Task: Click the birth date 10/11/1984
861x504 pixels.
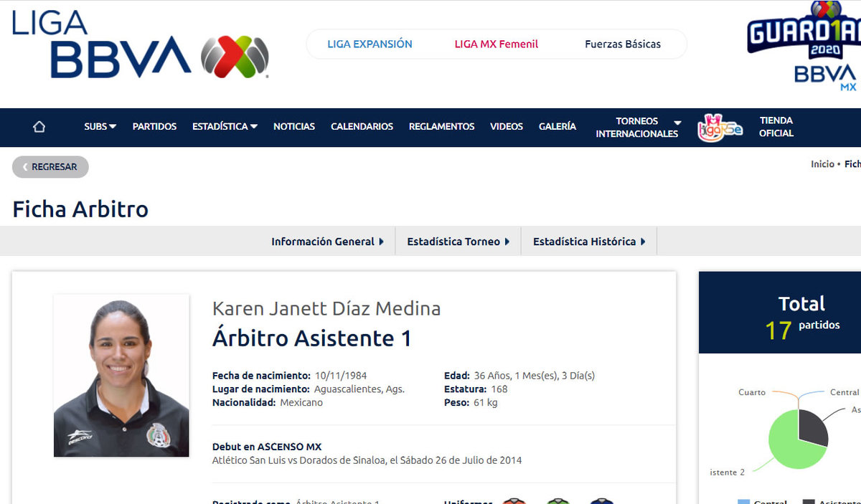Action: coord(341,376)
